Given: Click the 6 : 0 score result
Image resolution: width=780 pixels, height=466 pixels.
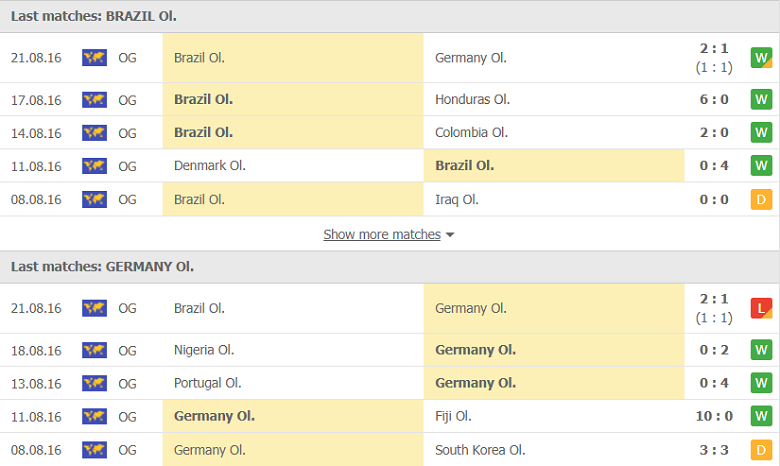Looking at the screenshot, I should 714,99.
